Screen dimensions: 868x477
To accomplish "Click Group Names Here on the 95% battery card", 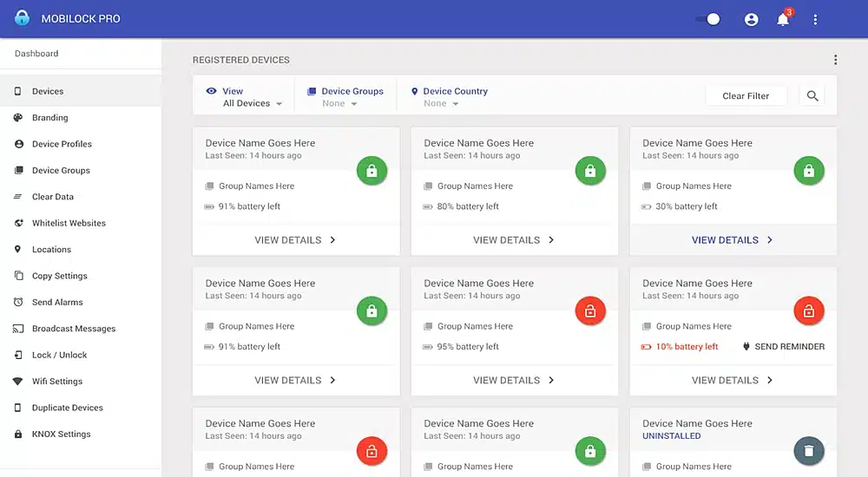I will point(475,326).
